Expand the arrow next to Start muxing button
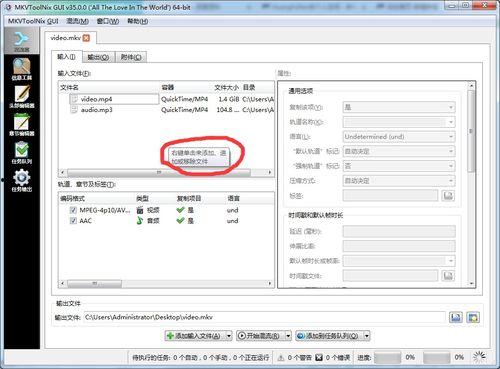This screenshot has width=500, height=369. coord(288,336)
